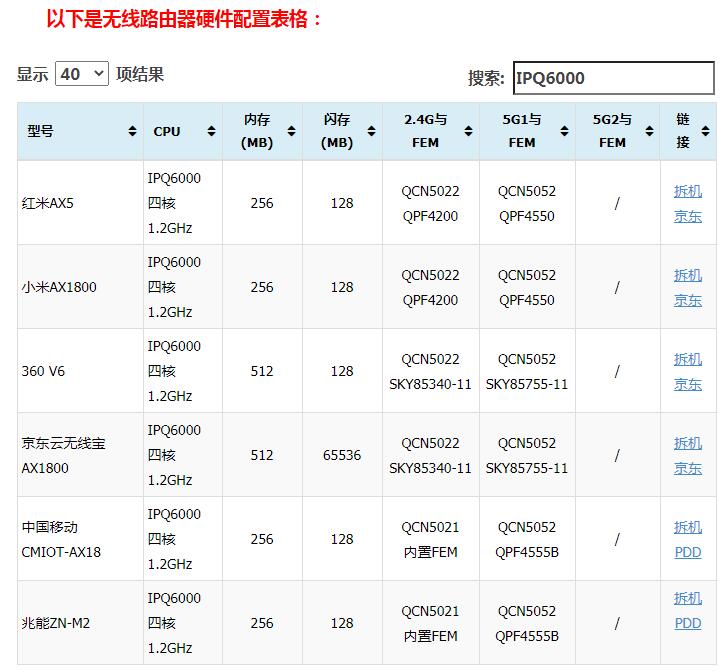Sort by 闪存(MB) column arrows
The width and height of the screenshot is (725, 672).
tap(371, 131)
